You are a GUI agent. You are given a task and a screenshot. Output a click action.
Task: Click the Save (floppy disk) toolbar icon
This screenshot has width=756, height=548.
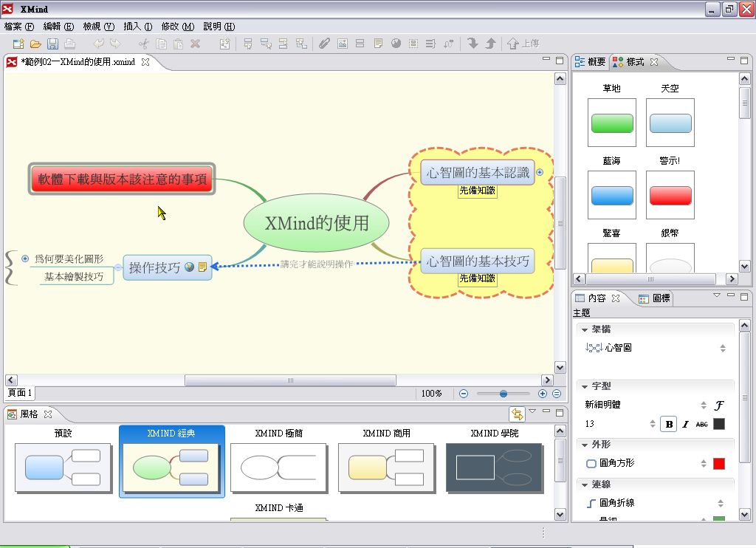click(x=53, y=44)
